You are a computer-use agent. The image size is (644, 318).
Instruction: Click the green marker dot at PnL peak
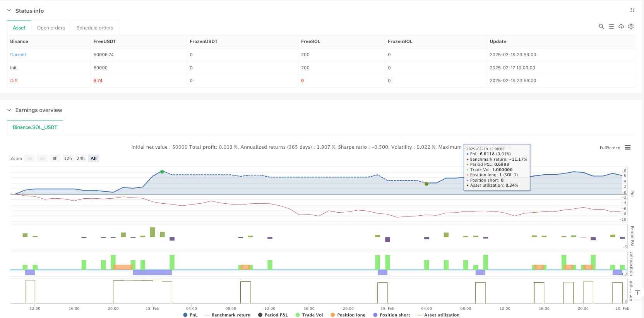coord(162,172)
